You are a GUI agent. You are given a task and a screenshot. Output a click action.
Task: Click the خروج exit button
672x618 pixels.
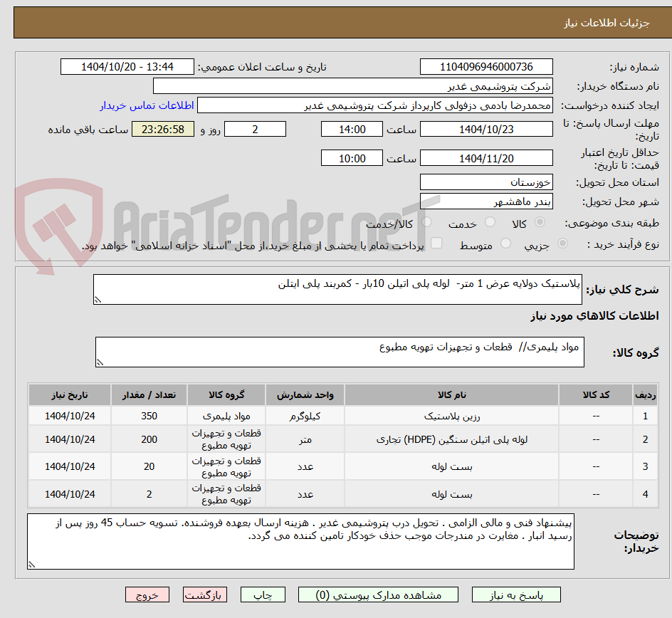coord(147,595)
